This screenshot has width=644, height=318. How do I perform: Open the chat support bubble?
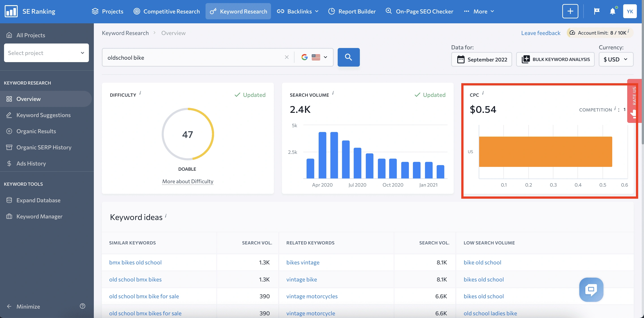(591, 290)
